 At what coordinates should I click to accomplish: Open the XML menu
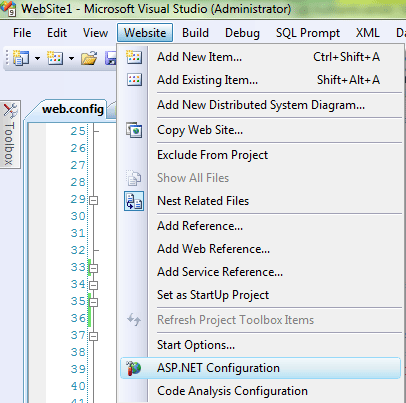[x=368, y=33]
